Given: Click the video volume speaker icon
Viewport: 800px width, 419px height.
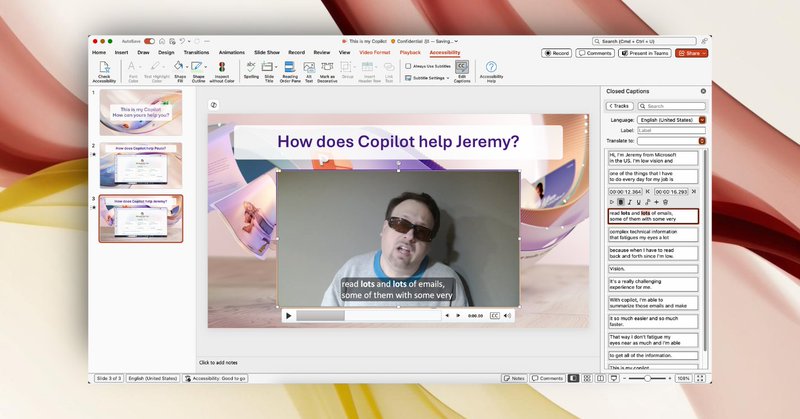Looking at the screenshot, I should coord(507,316).
